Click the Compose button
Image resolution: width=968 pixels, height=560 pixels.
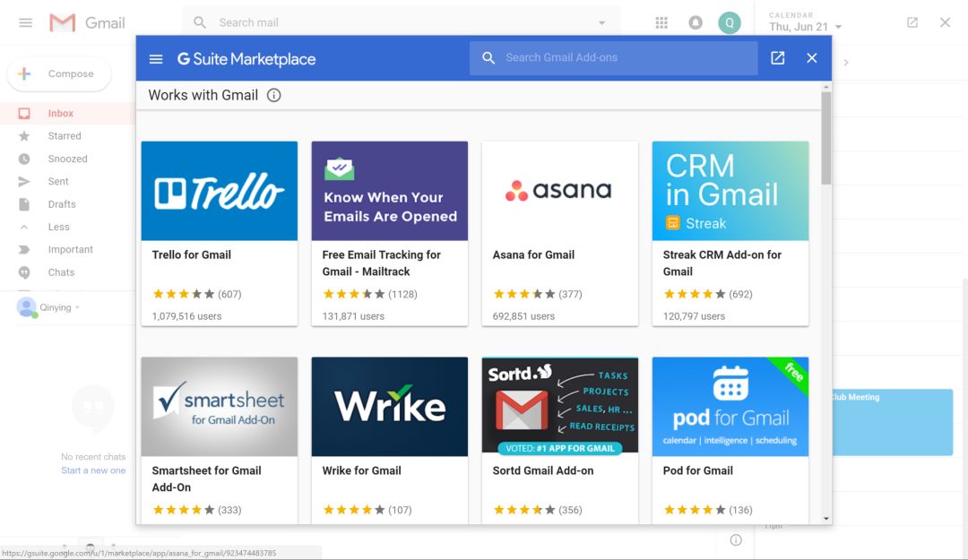59,74
